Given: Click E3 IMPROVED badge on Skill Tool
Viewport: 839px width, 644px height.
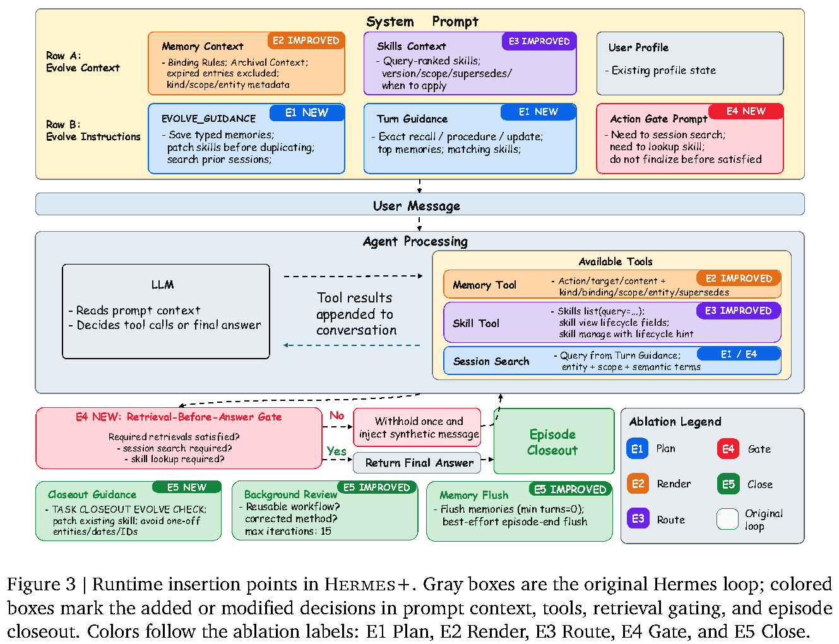Looking at the screenshot, I should coord(739,311).
